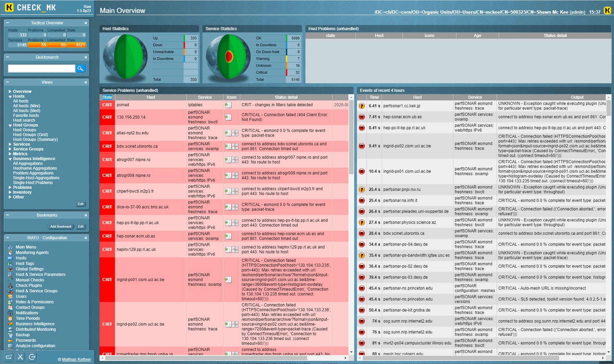The height and width of the screenshot is (364, 614).
Task: Click the Service Problems vertical scrollbar thumb
Action: [x=351, y=137]
